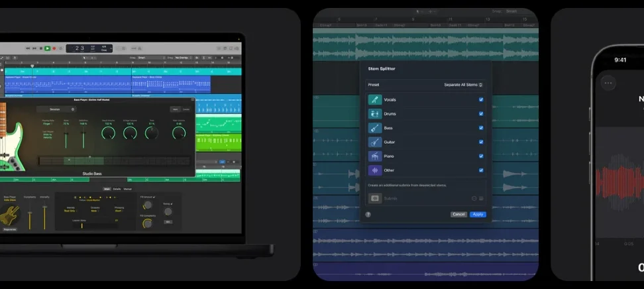Click the fast forward transport button
This screenshot has height=289, width=644.
[x=34, y=48]
